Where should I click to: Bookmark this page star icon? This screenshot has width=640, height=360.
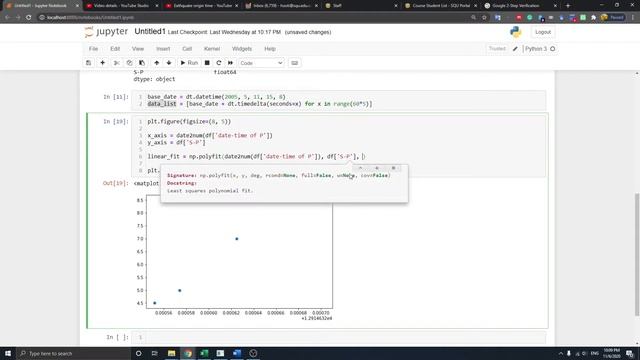484,18
